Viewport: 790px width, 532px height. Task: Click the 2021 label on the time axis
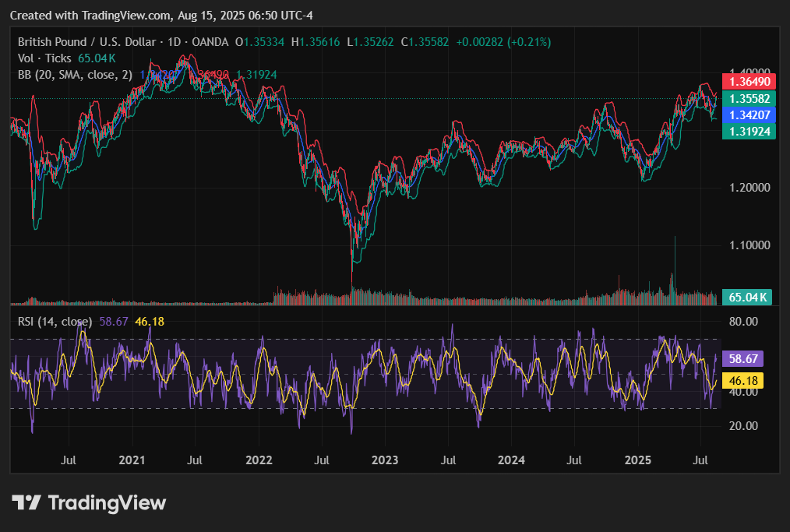click(x=132, y=460)
